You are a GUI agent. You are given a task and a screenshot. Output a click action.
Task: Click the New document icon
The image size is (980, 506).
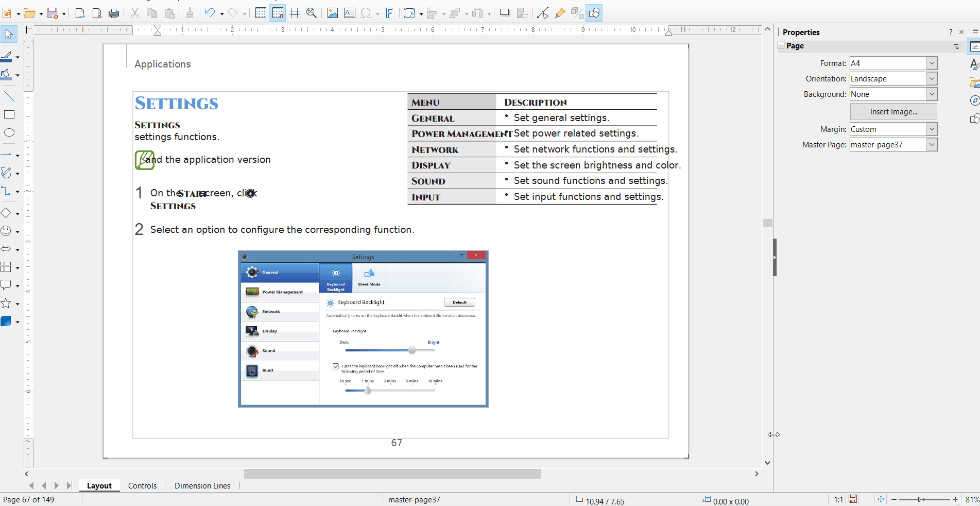pyautogui.click(x=7, y=13)
